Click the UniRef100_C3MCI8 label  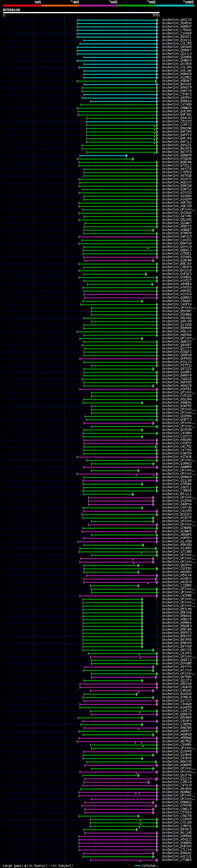(176, 782)
